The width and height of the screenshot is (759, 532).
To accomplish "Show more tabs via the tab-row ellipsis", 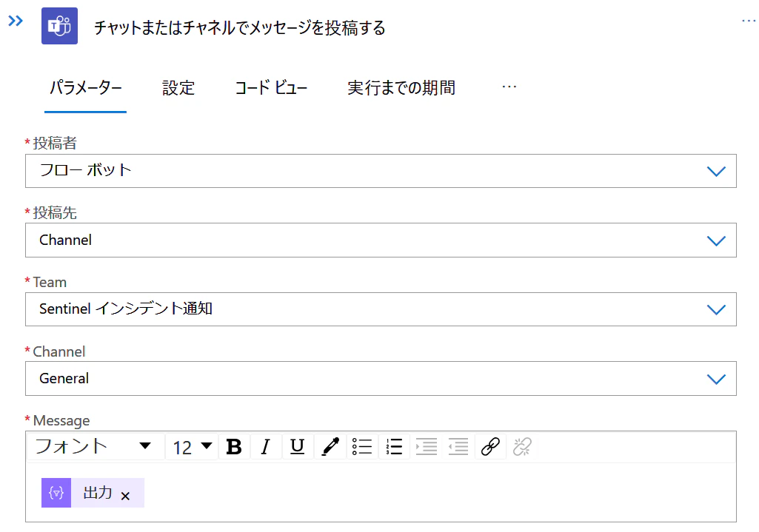I will point(509,87).
